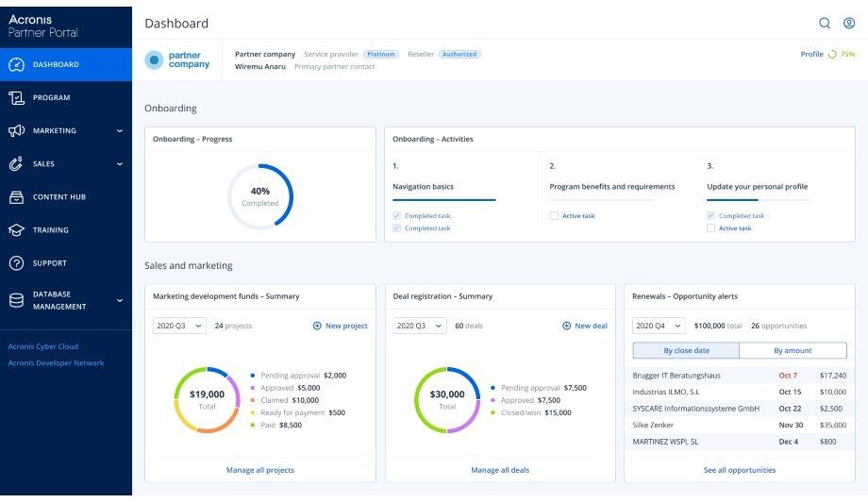868x503 pixels.
Task: Open the 2020 Q4 dropdown in Renewals
Action: (659, 326)
